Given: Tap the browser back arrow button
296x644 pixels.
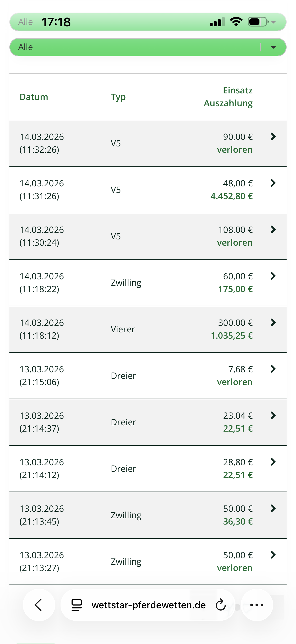Looking at the screenshot, I should [x=39, y=605].
